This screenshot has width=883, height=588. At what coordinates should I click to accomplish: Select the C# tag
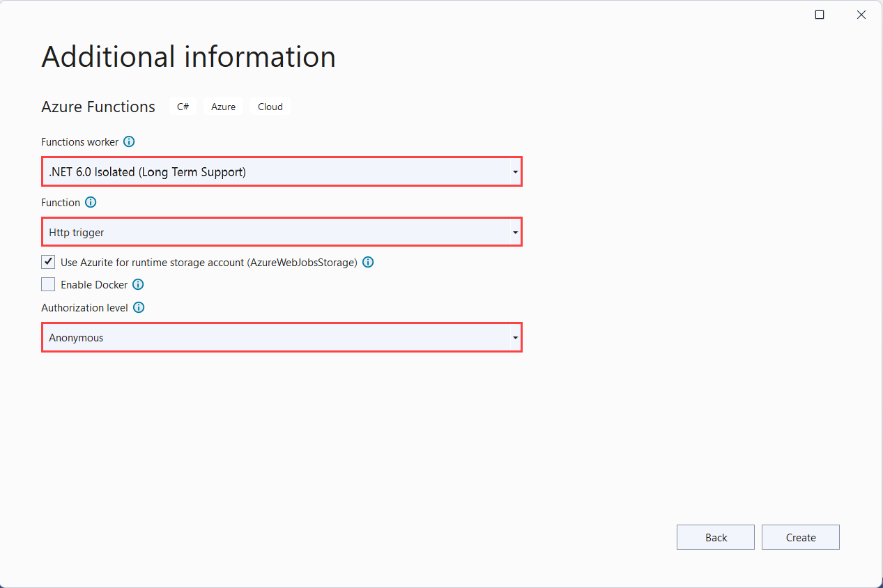coord(183,106)
